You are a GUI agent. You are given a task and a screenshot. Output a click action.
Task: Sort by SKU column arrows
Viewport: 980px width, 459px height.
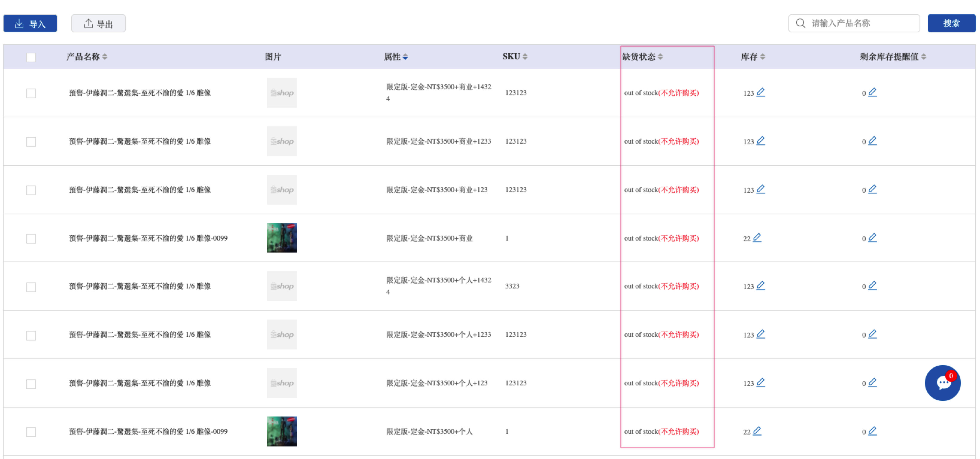(x=525, y=57)
